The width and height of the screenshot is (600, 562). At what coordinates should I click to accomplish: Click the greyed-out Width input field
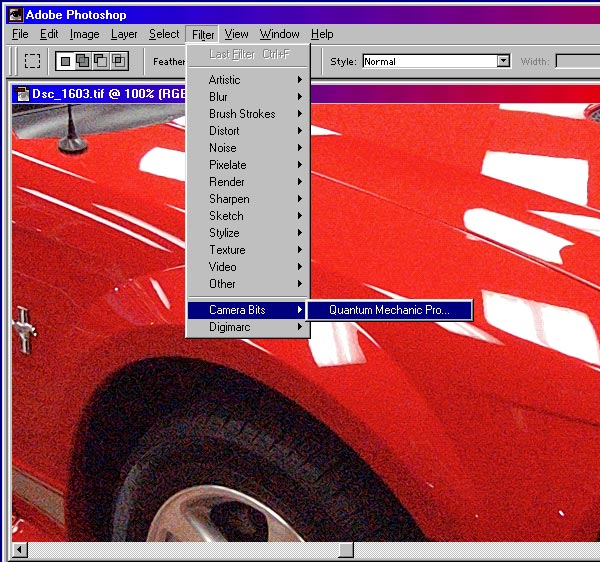point(578,61)
